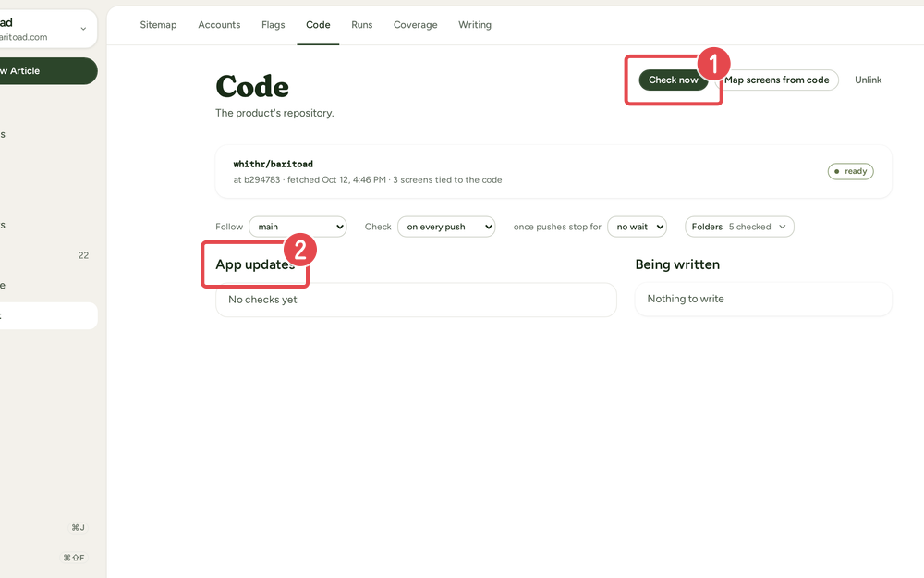Screen dimensions: 924x578
Task: Click the Code page heading
Action: coord(252,86)
